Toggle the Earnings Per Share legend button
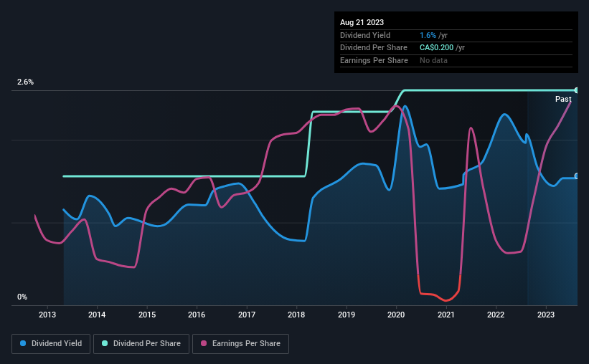589x364 pixels. click(x=240, y=344)
